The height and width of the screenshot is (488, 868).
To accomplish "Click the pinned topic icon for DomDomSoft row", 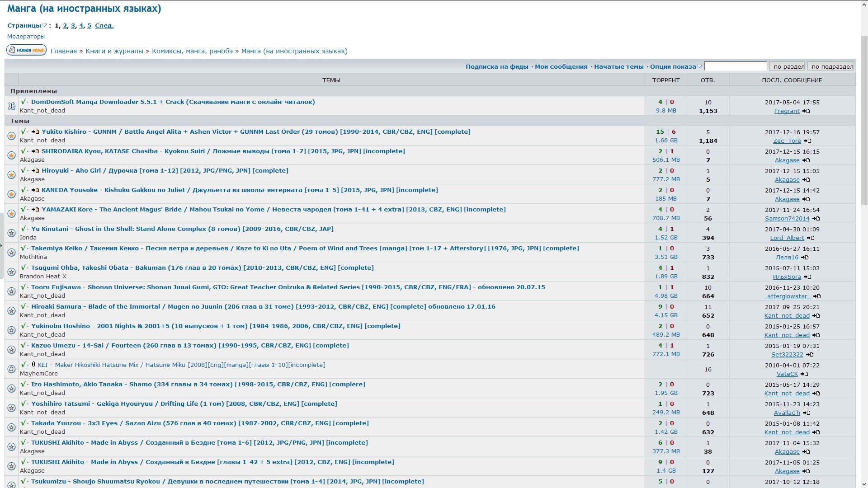I will (x=12, y=106).
